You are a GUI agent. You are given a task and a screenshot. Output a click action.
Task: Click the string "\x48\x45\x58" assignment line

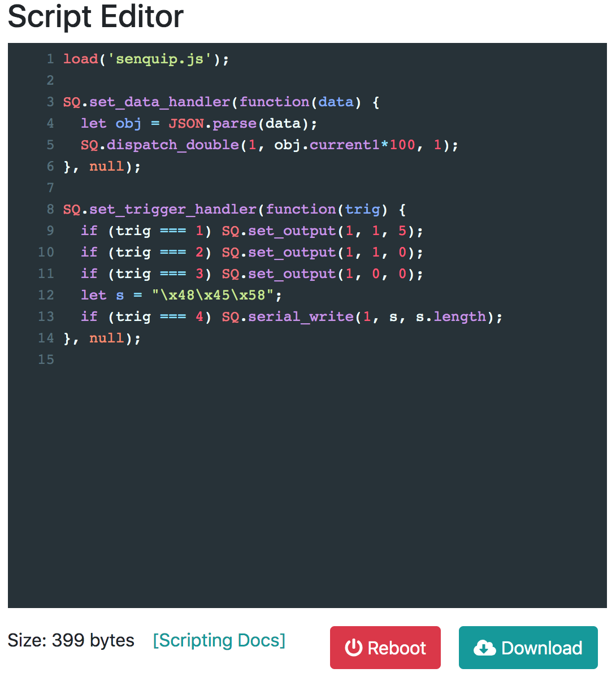181,296
